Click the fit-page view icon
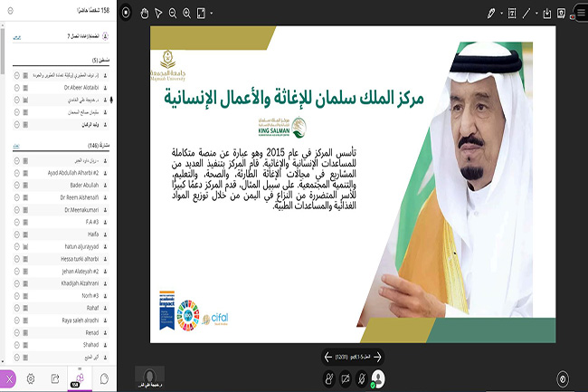The image size is (588, 392). [x=201, y=14]
